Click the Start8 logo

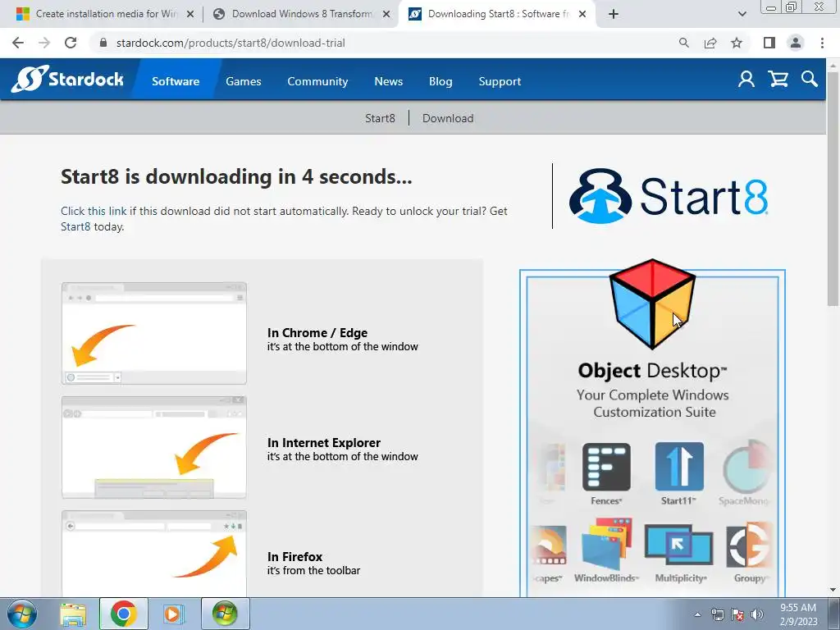pos(669,196)
